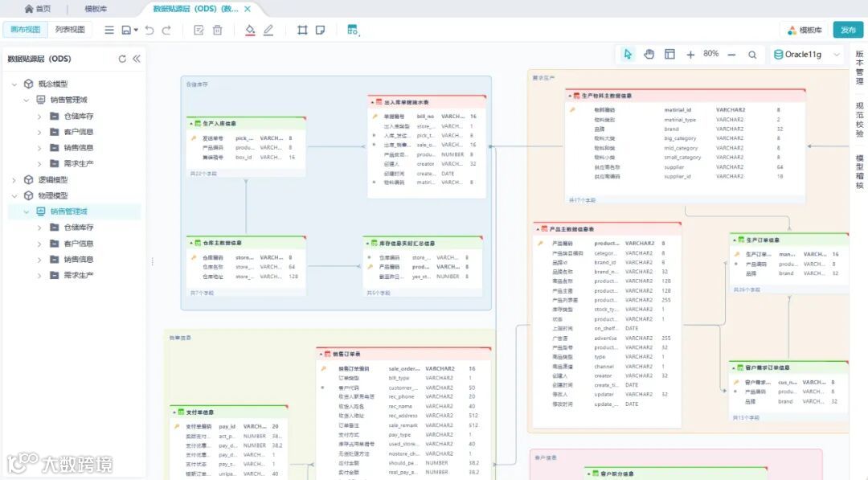This screenshot has width=868, height=480.
Task: Click the table icon on 销售订单表 header
Action: 328,354
